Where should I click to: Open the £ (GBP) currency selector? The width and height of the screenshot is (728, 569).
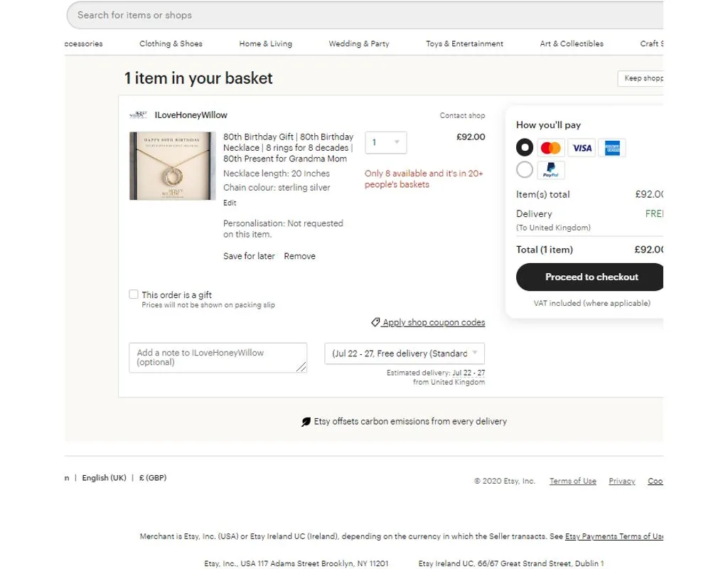point(153,477)
